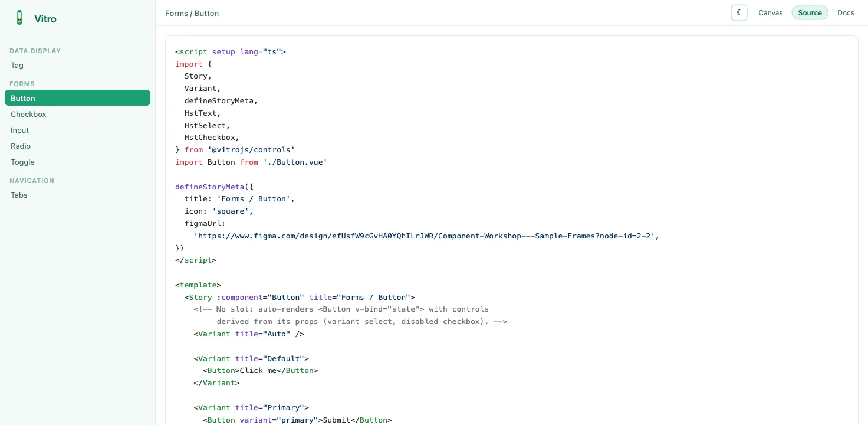Image resolution: width=868 pixels, height=425 pixels.
Task: Click the <script setup lang="ts"> line
Action: point(231,52)
